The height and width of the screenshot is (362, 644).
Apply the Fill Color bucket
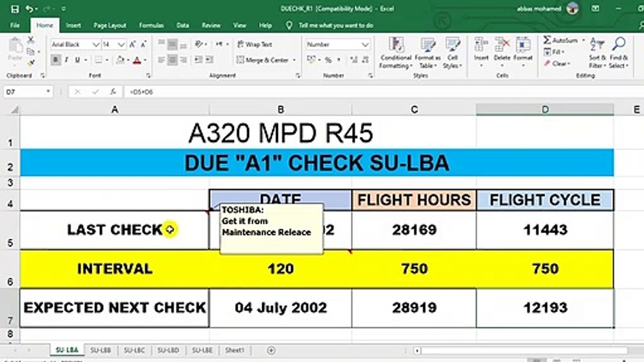pyautogui.click(x=120, y=60)
